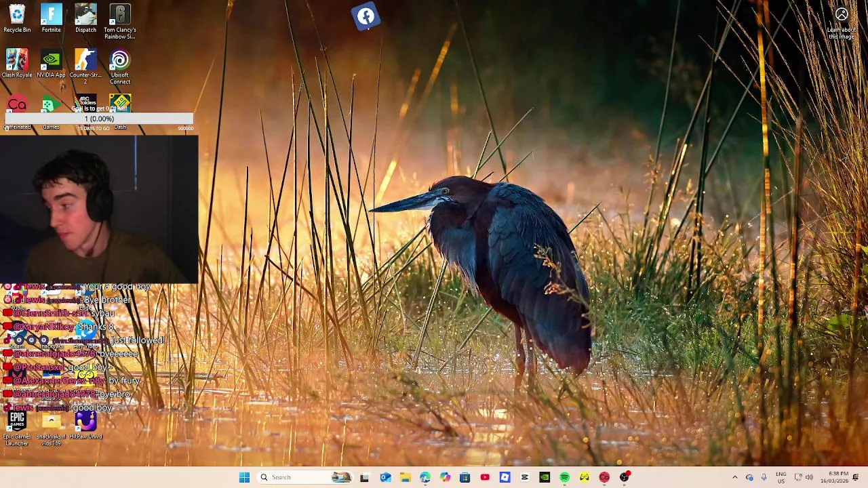Open the notification bell in system tray
The width and height of the screenshot is (868, 488).
pos(856,477)
